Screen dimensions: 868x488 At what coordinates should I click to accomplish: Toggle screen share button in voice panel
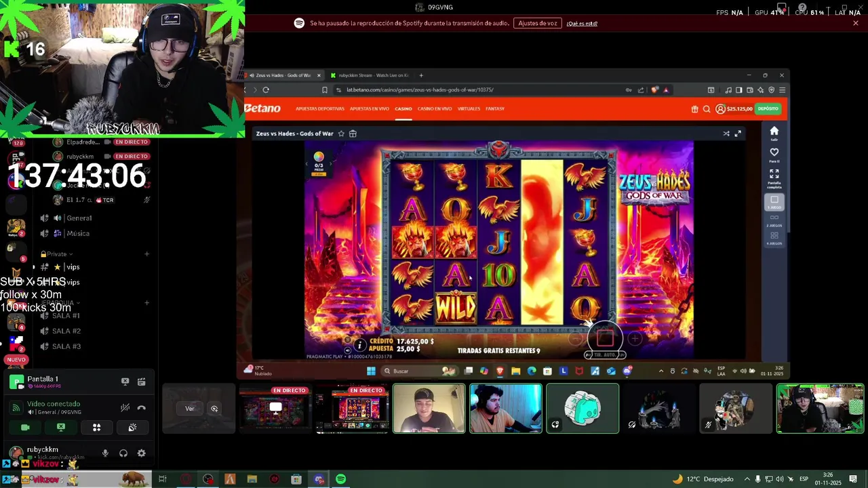61,427
